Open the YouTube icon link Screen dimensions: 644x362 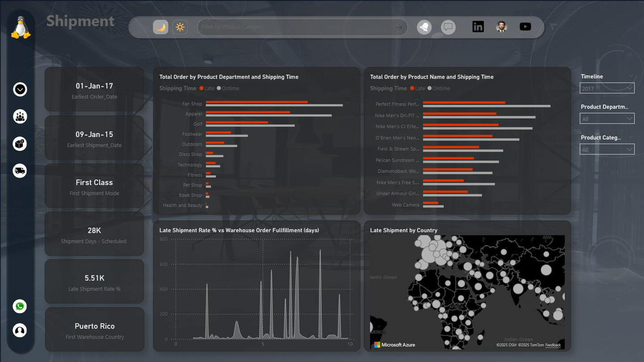click(x=525, y=27)
